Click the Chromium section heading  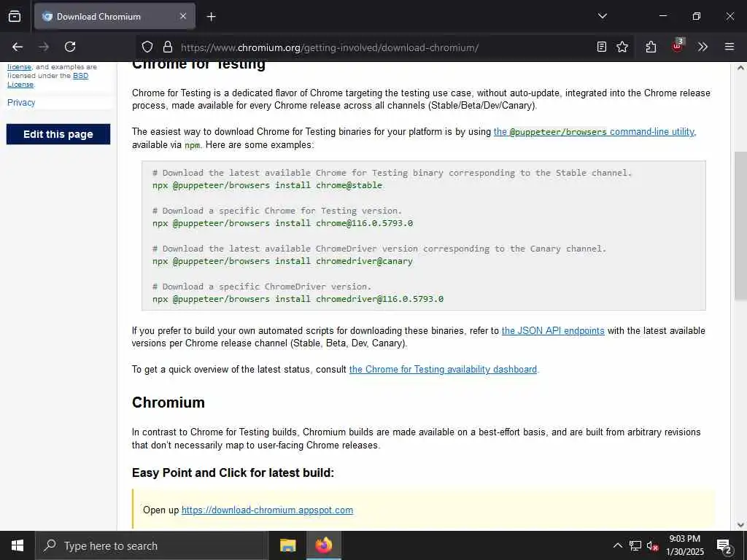click(169, 402)
